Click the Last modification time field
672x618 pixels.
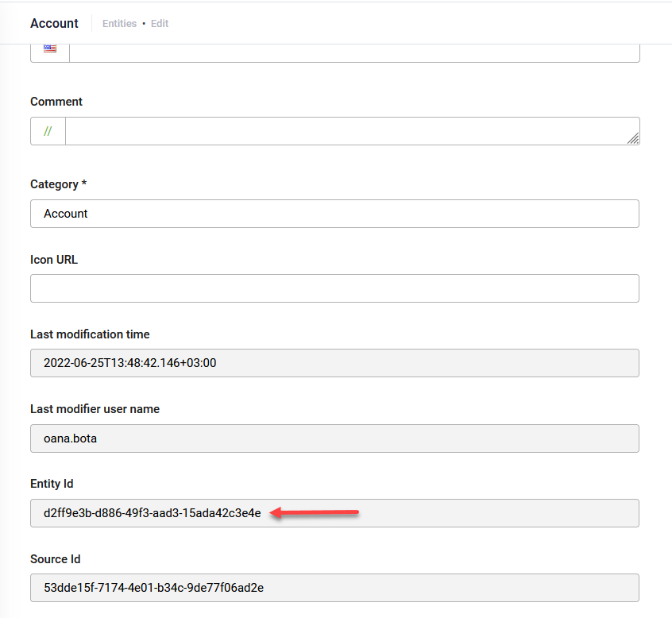pyautogui.click(x=334, y=363)
